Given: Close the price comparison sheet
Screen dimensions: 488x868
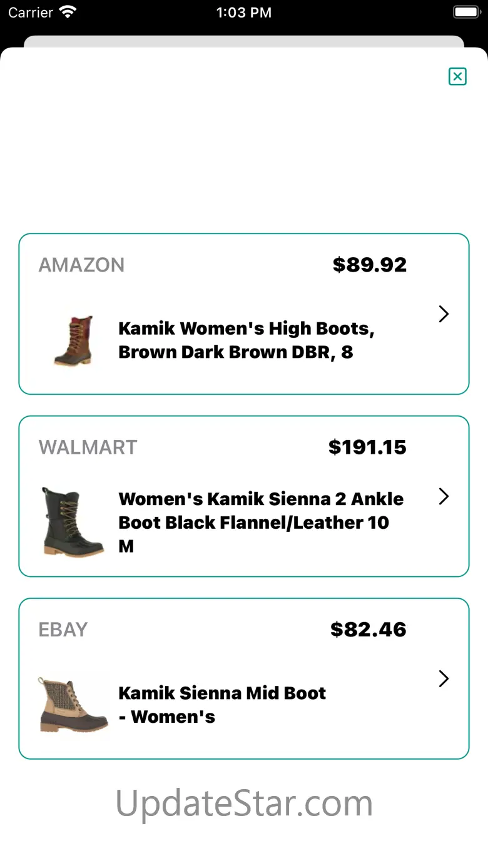Looking at the screenshot, I should click(x=457, y=76).
